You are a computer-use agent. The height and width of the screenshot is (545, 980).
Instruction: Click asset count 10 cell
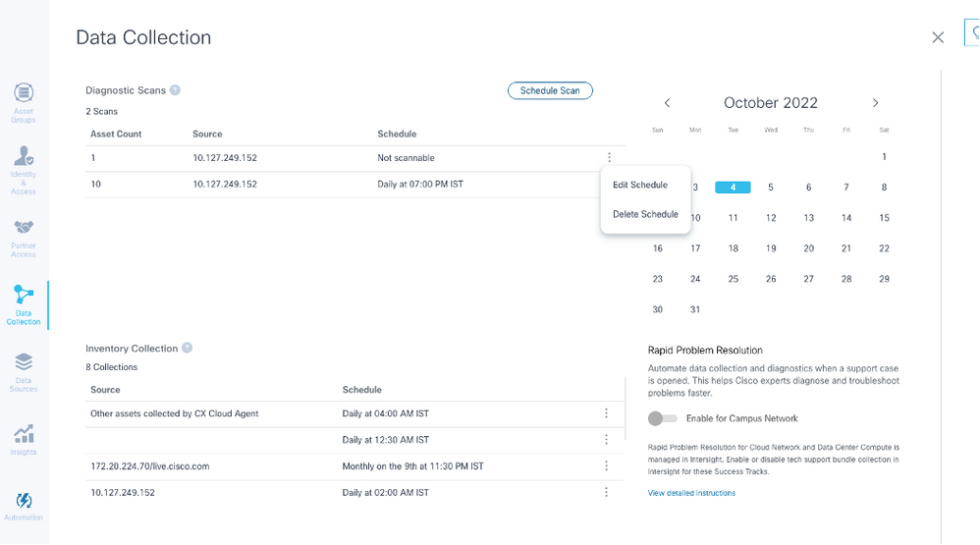pyautogui.click(x=95, y=184)
